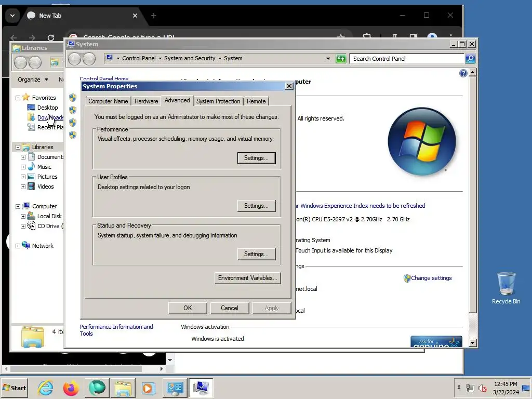Expand the Network tree node
Screen dimensions: 532x399
pos(18,246)
